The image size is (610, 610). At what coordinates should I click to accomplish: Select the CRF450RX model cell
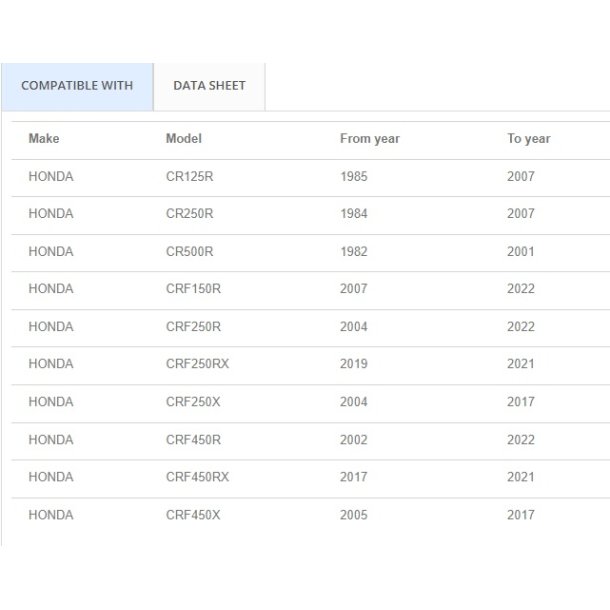pos(197,478)
